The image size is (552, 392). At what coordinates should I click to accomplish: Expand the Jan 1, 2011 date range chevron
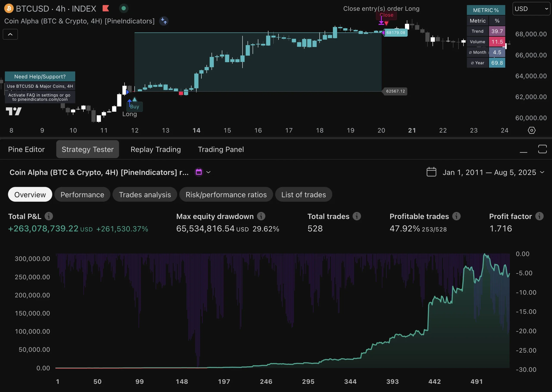[x=543, y=172]
